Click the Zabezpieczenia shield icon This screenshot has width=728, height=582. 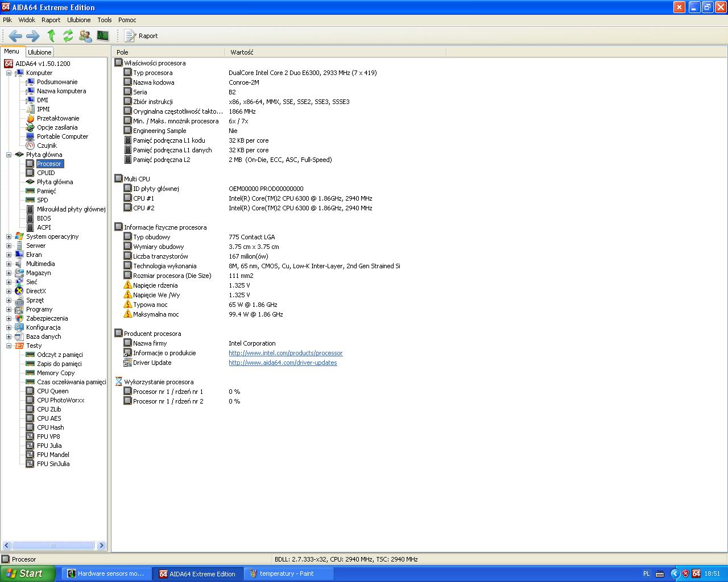pyautogui.click(x=19, y=318)
